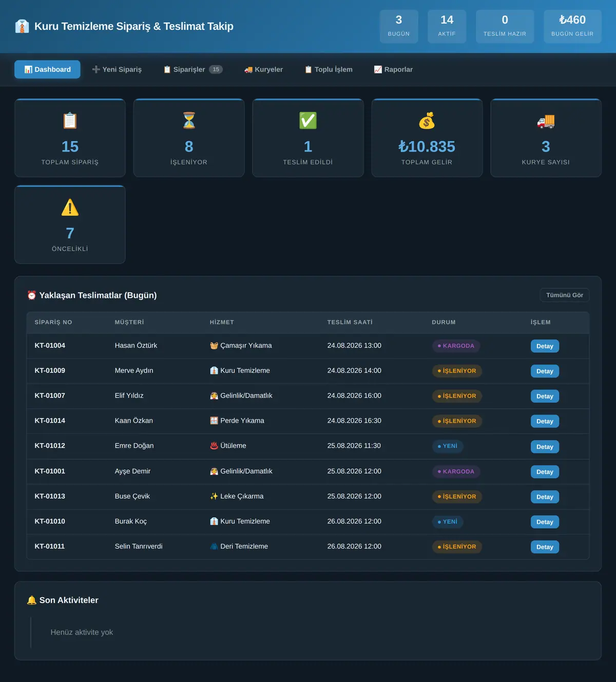Show Detay for order KT-01001
This screenshot has height=682, width=616.
click(x=545, y=472)
